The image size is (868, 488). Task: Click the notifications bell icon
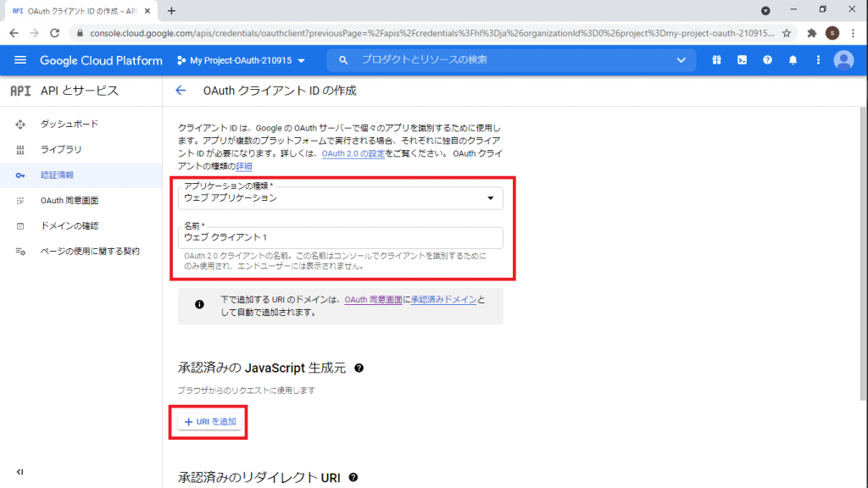point(793,60)
